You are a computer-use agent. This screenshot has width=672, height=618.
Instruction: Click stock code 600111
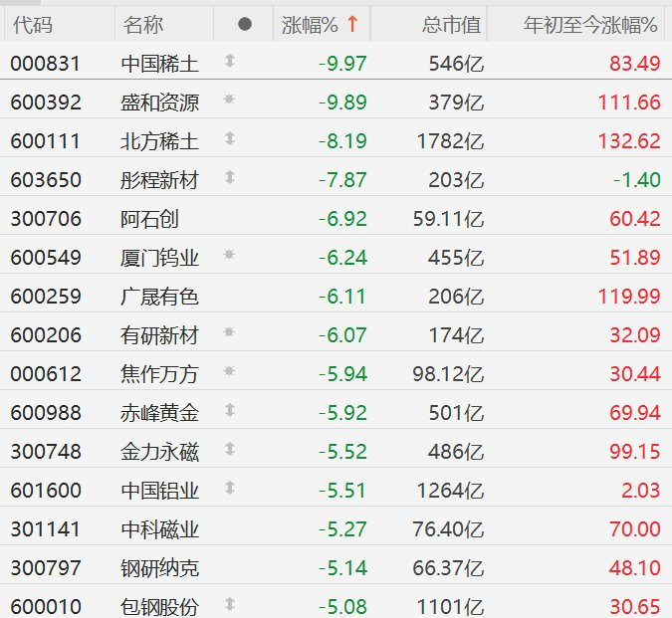(x=46, y=141)
